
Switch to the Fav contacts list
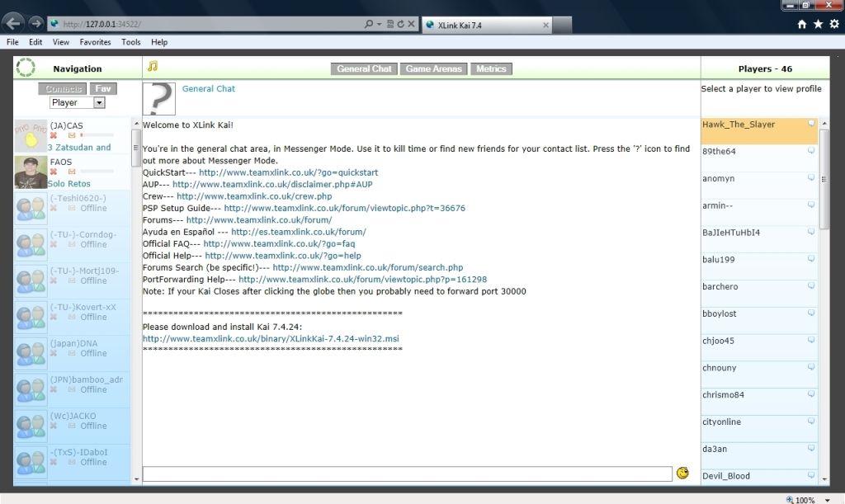click(103, 88)
